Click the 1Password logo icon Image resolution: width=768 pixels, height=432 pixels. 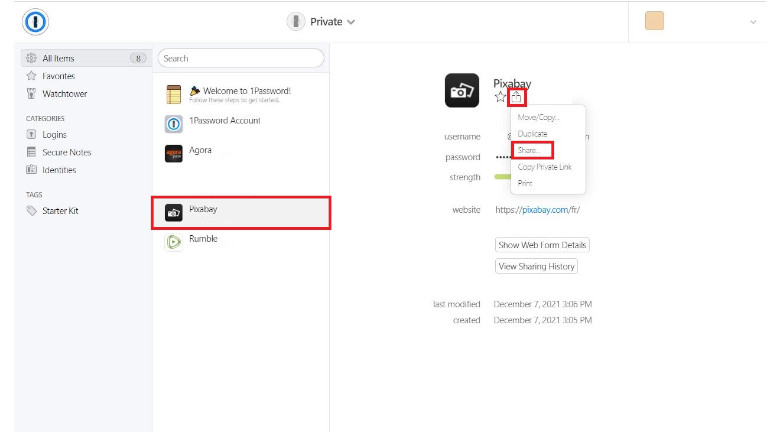click(x=35, y=22)
